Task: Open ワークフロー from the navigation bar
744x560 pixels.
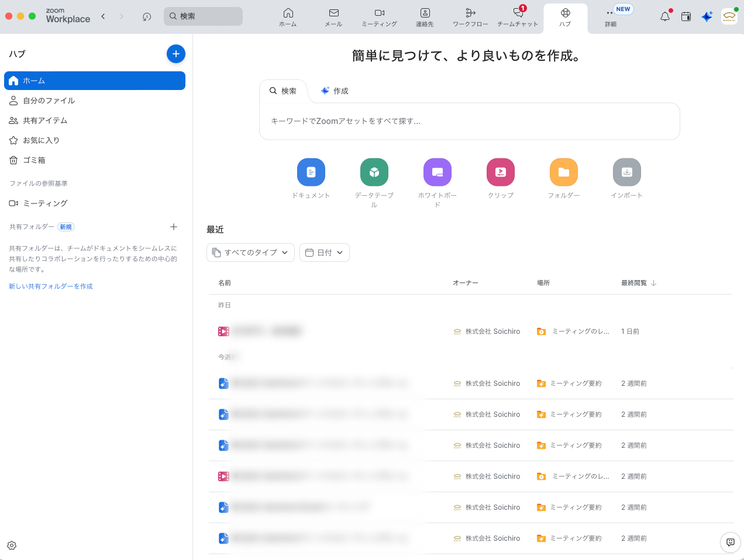Action: [470, 18]
